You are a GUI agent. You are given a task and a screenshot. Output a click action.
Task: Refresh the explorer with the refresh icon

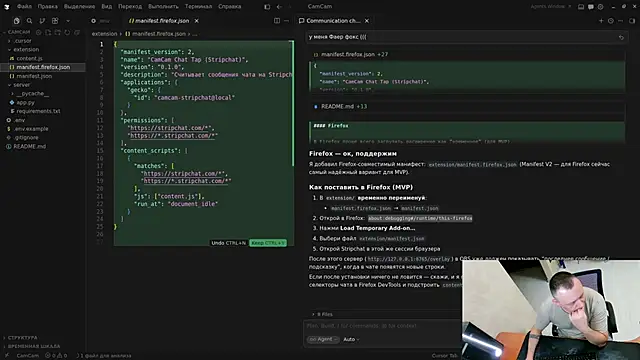pos(67,32)
